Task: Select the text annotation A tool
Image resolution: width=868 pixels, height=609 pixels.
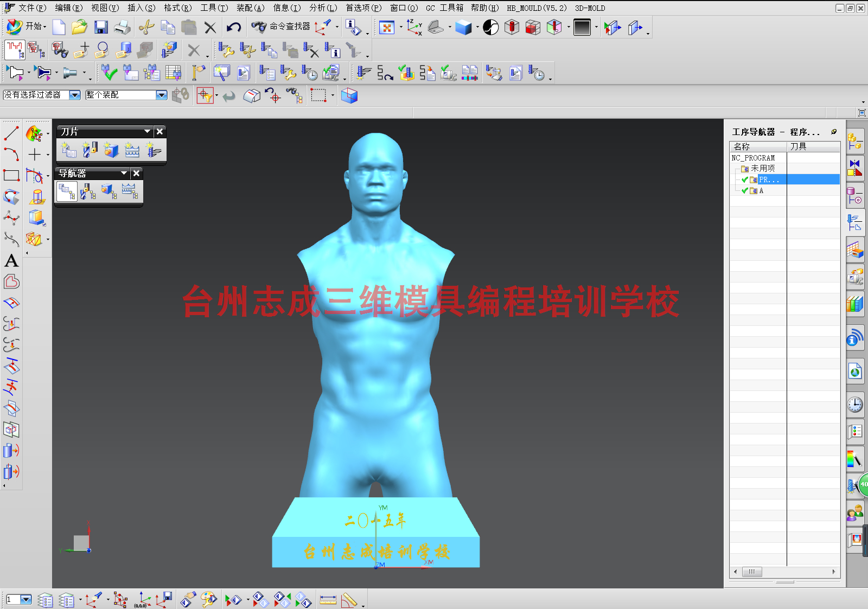Action: coord(11,261)
